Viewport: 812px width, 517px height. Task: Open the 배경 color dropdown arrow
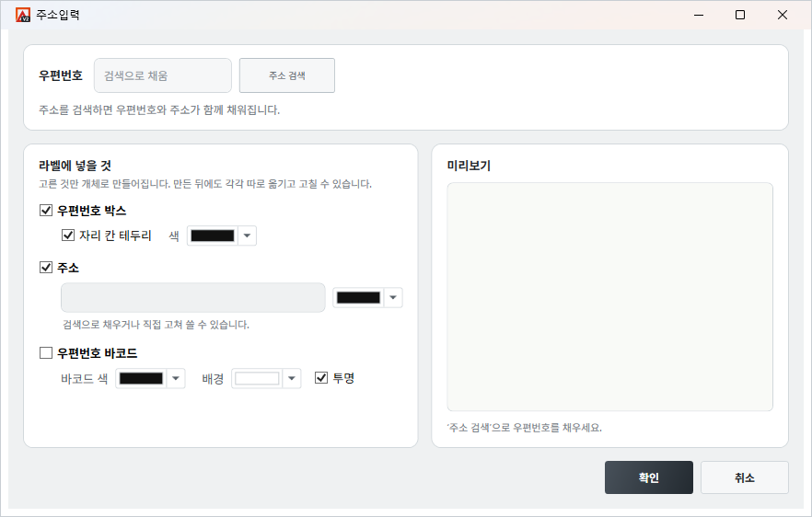coord(292,378)
